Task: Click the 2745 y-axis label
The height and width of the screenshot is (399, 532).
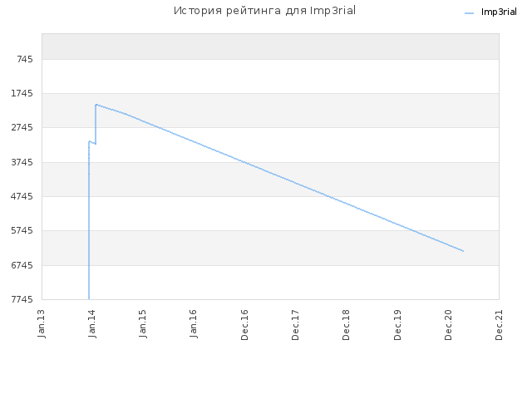Action: coord(22,127)
